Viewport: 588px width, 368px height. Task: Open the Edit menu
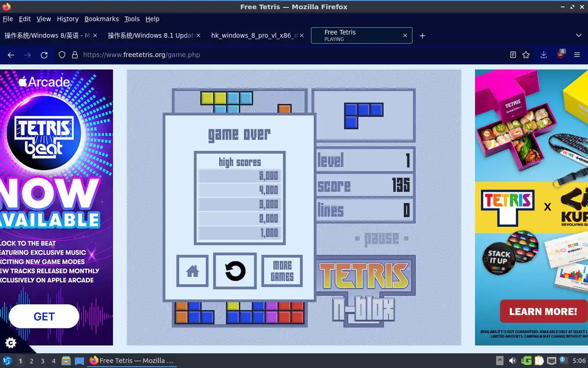pos(25,19)
